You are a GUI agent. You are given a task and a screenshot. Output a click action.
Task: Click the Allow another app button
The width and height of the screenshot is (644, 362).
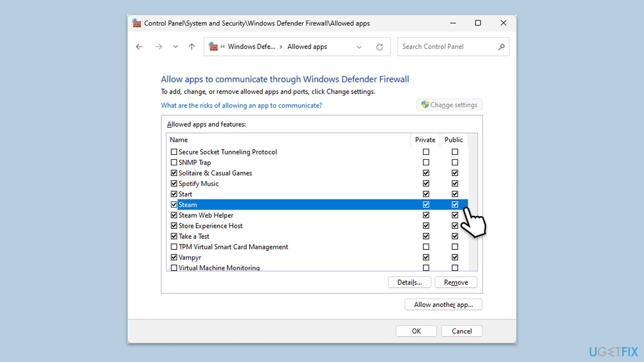pyautogui.click(x=443, y=305)
